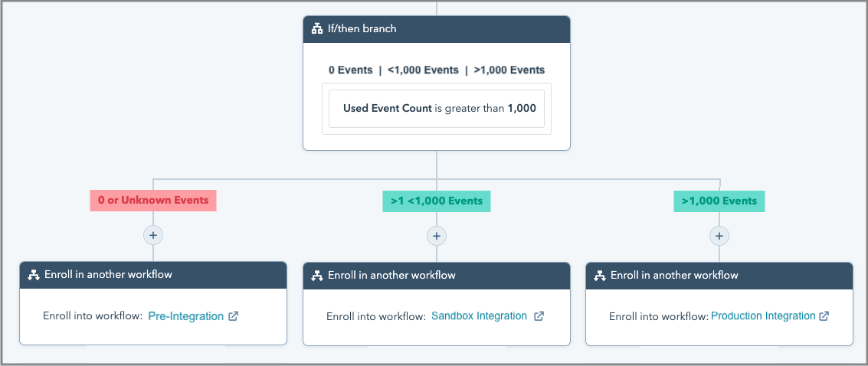Click the If/then branch icon in header
Screen dimensions: 868x366
pos(317,29)
